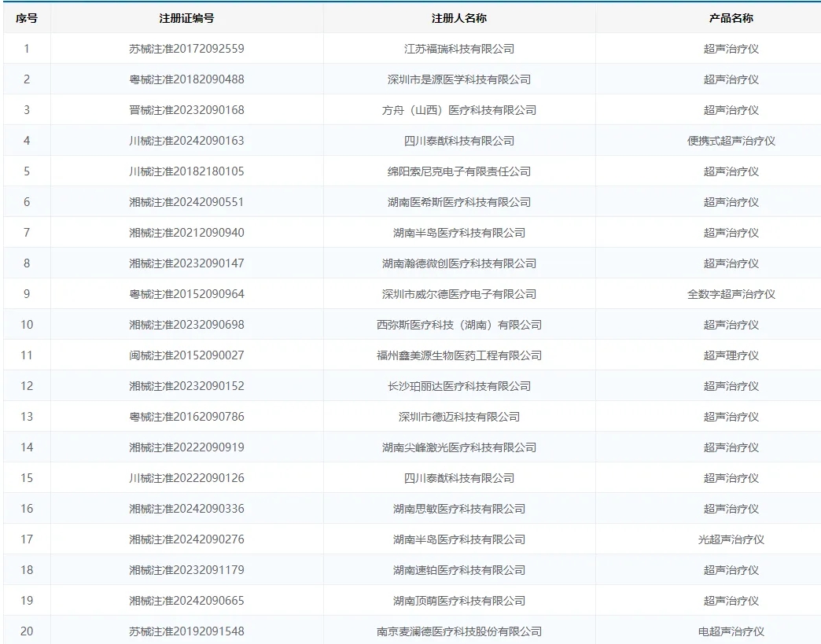Click product name 便携式超声治疗仪
This screenshot has height=644, width=821.
[x=731, y=141]
